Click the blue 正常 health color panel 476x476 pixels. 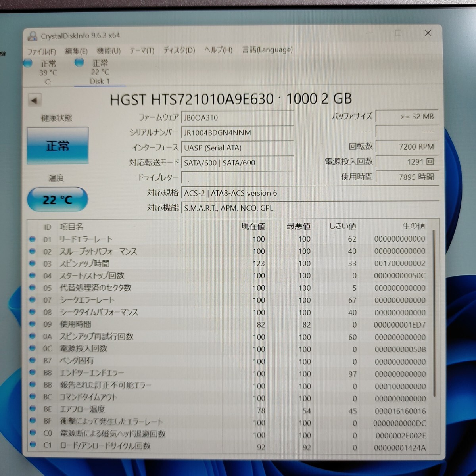(x=58, y=146)
